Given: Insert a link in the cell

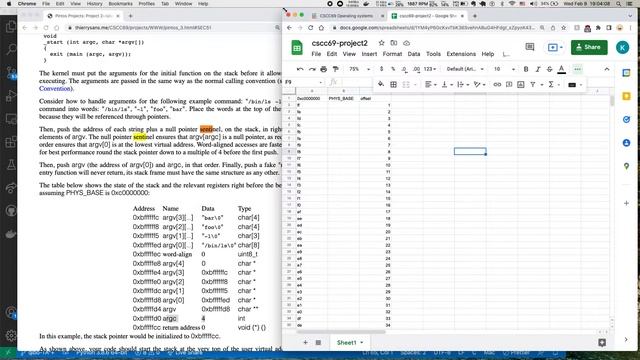Looking at the screenshot, I should click(x=497, y=84).
